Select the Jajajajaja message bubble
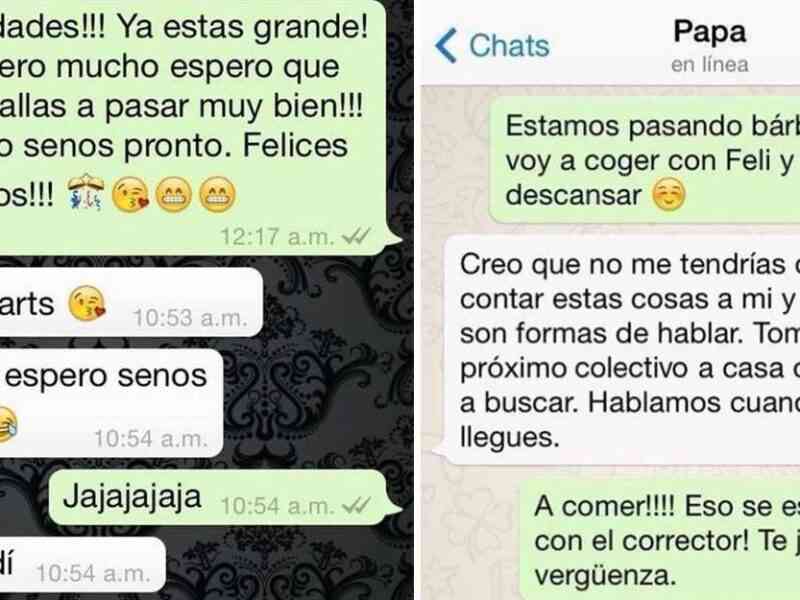 click(224, 497)
